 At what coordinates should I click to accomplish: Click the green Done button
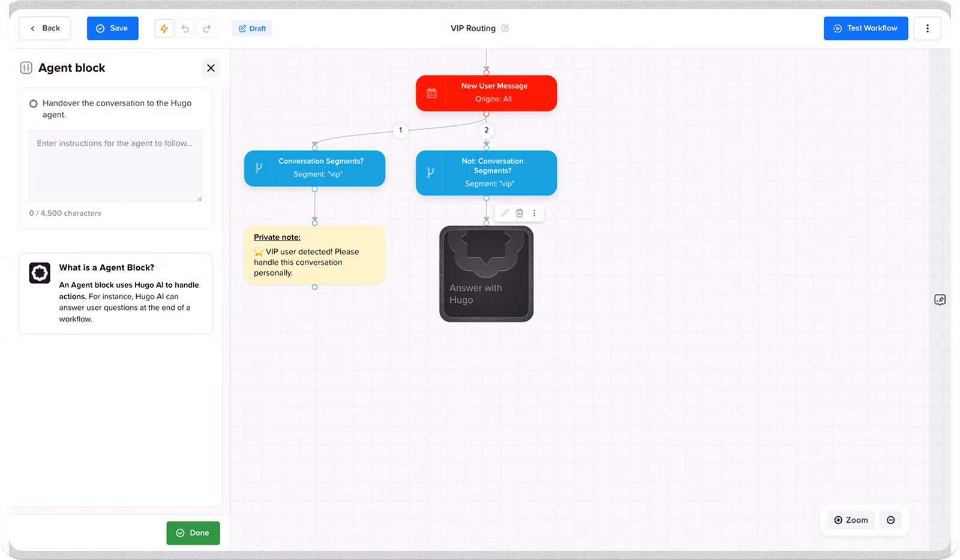pos(193,532)
